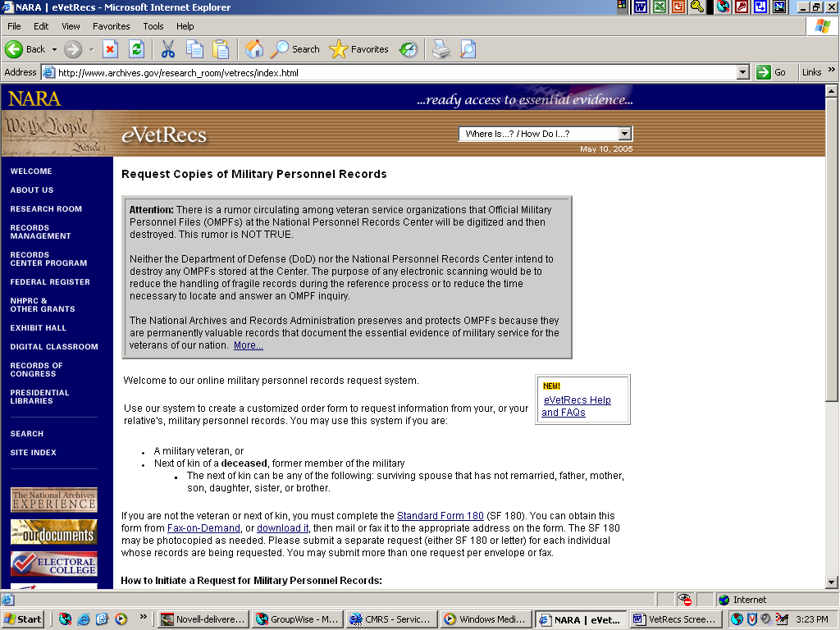Viewport: 840px width, 630px height.
Task: Click the National Archives Experience banner
Action: point(54,500)
